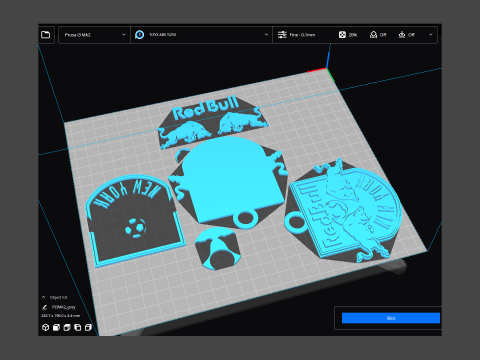The image size is (480, 360).
Task: Switch to the 3D perspective view
Action: point(46,327)
